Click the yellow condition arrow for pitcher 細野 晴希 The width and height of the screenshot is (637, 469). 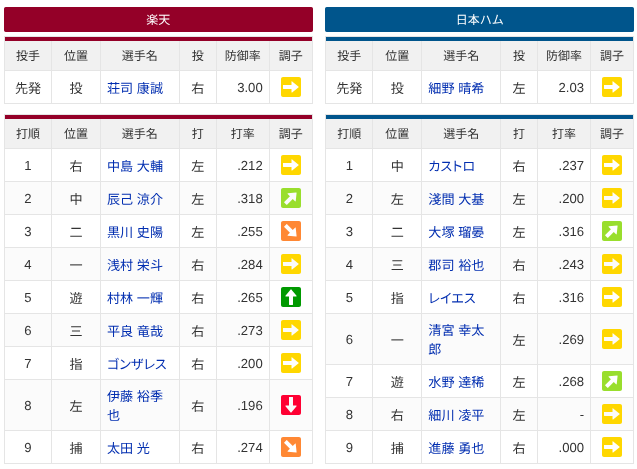click(612, 87)
